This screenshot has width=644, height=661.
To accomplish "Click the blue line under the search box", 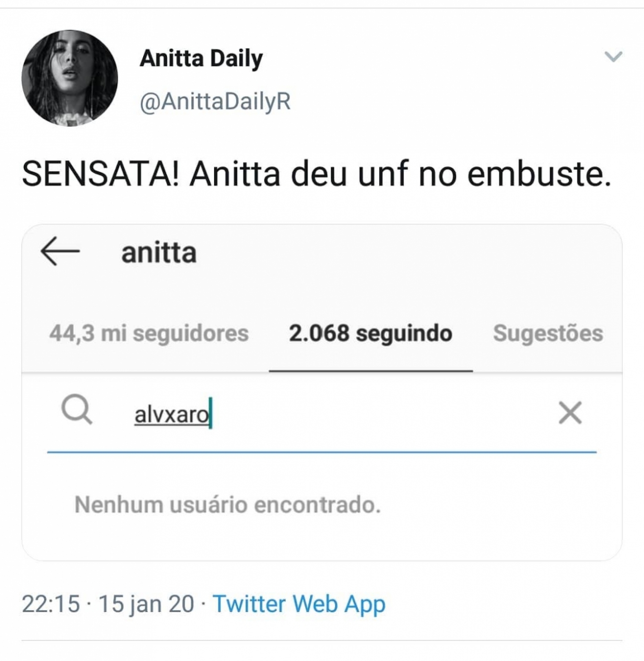I will point(322,452).
